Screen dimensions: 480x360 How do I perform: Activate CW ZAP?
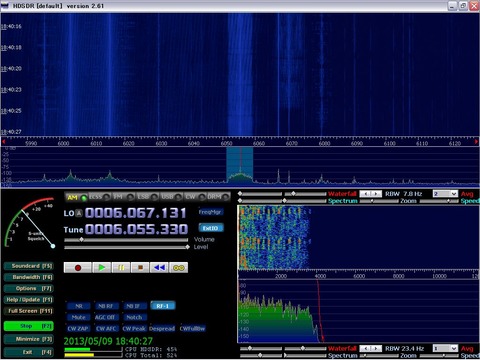(x=78, y=329)
